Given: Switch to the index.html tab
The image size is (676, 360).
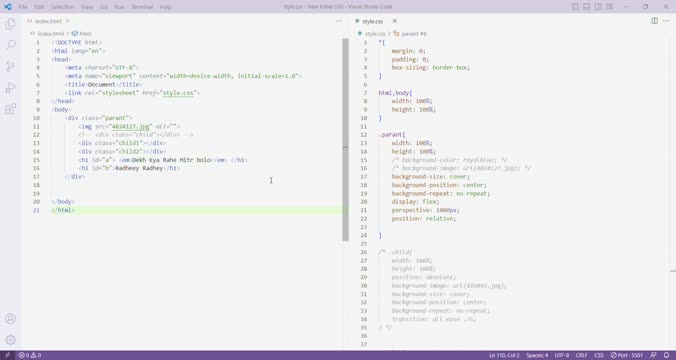Looking at the screenshot, I should pyautogui.click(x=48, y=21).
